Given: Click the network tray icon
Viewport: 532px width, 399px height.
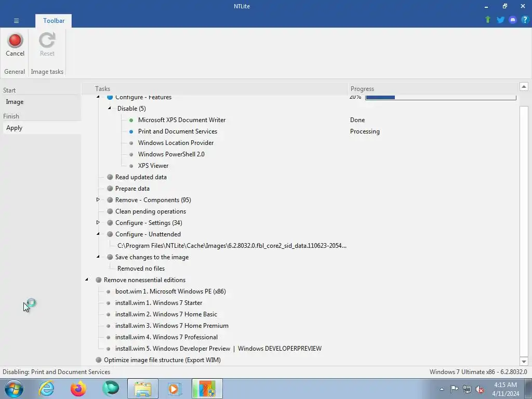Looking at the screenshot, I should point(467,389).
